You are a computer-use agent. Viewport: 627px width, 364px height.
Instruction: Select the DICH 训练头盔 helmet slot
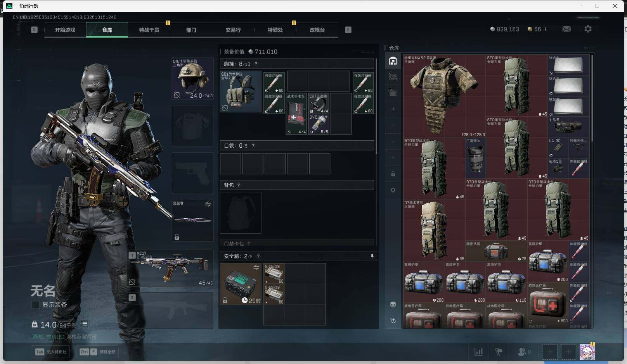click(x=192, y=79)
